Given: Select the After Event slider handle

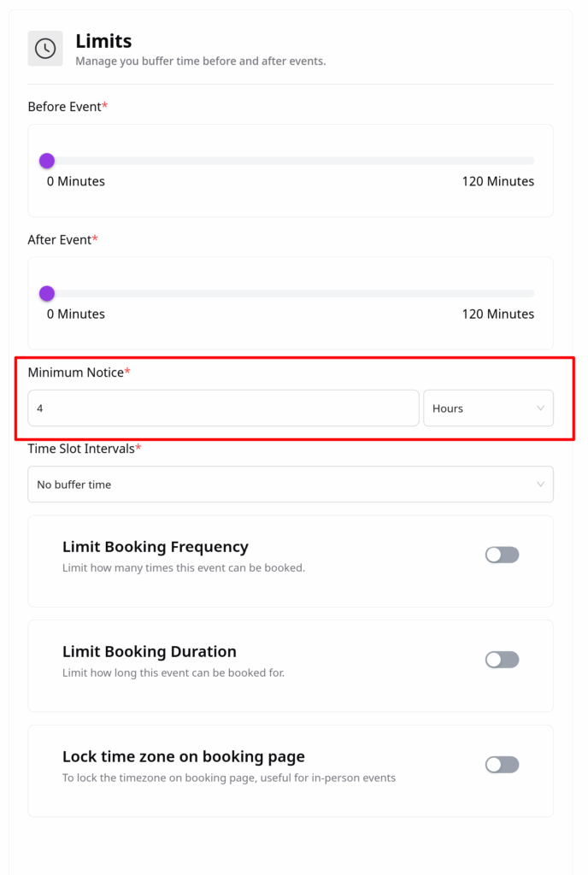Looking at the screenshot, I should point(47,294).
